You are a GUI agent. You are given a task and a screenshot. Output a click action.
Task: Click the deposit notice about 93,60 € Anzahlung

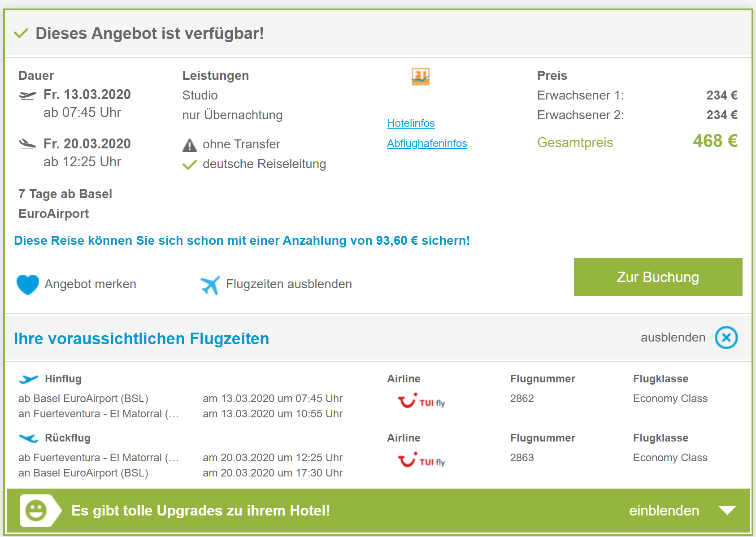click(x=242, y=241)
